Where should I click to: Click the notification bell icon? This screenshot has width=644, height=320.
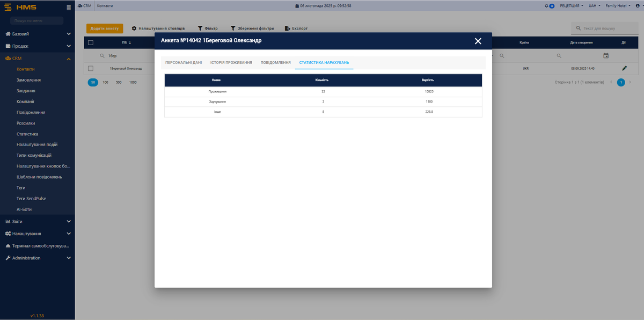tap(547, 5)
